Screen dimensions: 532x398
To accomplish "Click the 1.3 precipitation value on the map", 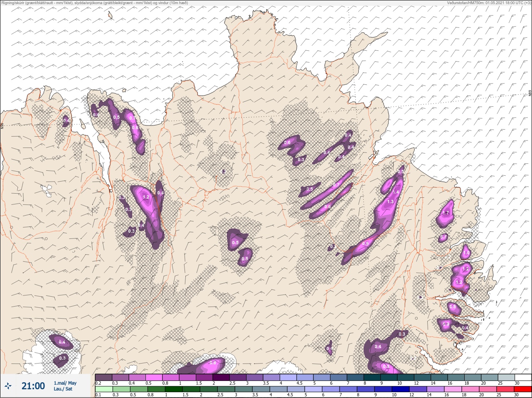I will (x=390, y=201).
